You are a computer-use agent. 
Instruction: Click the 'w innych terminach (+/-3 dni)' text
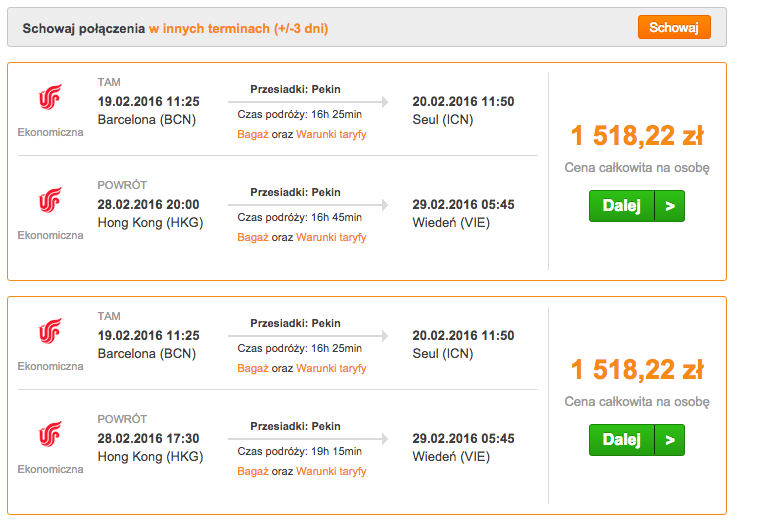[x=239, y=28]
